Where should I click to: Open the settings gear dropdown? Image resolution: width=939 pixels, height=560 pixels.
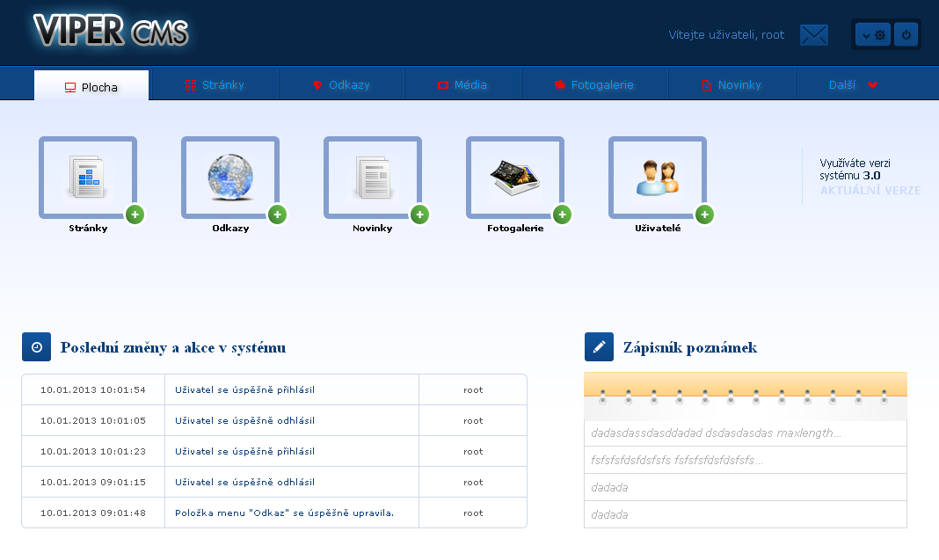tap(873, 35)
